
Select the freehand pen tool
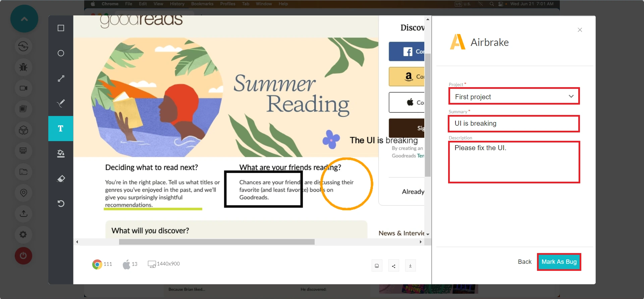click(61, 103)
